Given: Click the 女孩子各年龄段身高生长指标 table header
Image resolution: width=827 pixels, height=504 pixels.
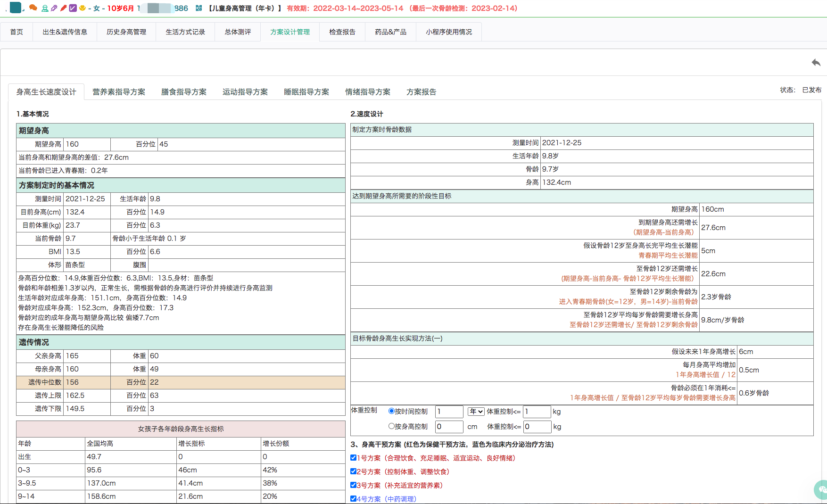Looking at the screenshot, I should pos(181,429).
